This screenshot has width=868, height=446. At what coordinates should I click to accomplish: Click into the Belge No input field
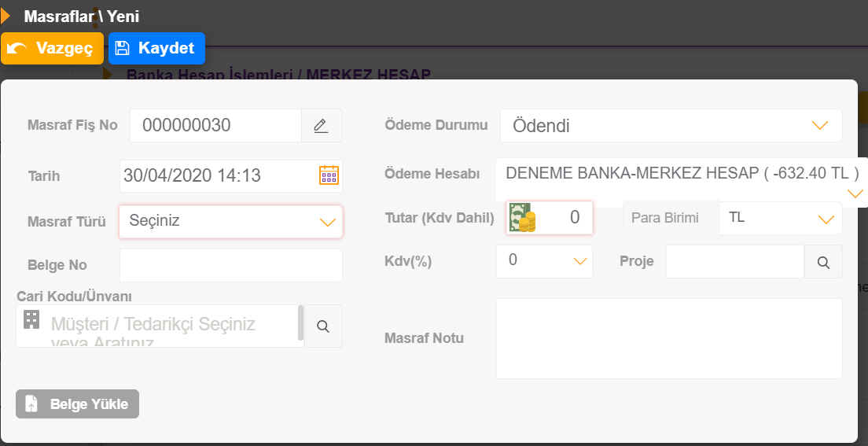[x=231, y=265]
